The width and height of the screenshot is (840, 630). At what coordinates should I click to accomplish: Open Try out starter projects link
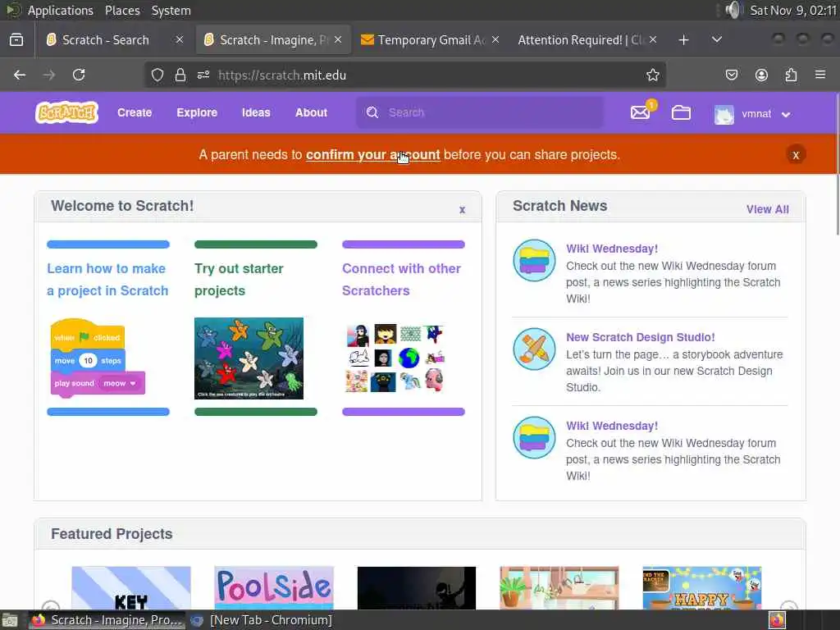tap(239, 280)
